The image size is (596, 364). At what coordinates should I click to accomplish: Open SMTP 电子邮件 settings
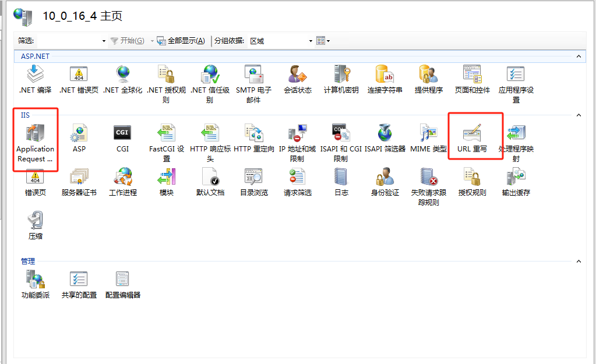253,84
